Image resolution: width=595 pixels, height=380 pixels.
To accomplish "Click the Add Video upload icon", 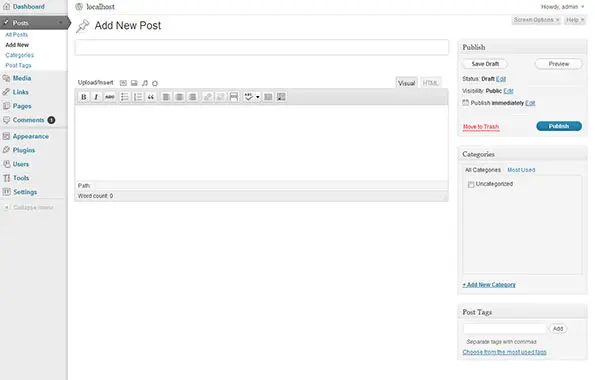I will click(x=134, y=83).
